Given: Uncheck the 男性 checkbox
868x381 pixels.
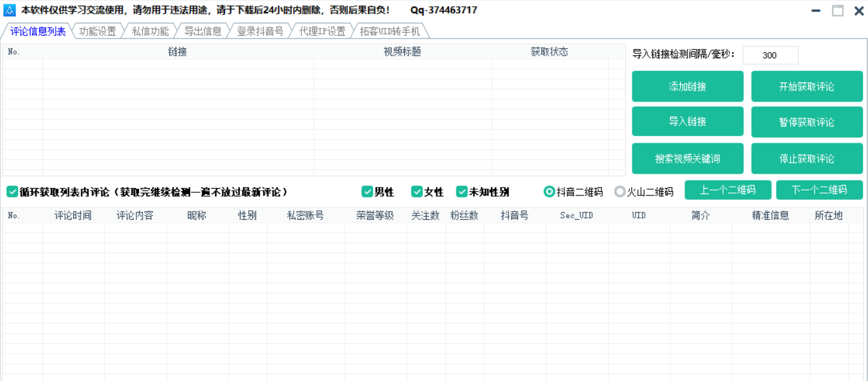Looking at the screenshot, I should (368, 192).
